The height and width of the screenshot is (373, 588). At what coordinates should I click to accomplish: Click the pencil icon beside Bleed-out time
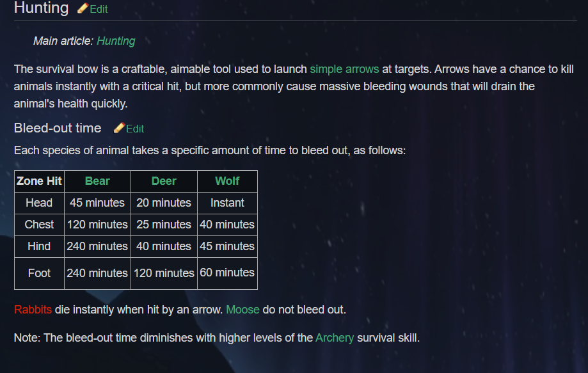point(119,128)
